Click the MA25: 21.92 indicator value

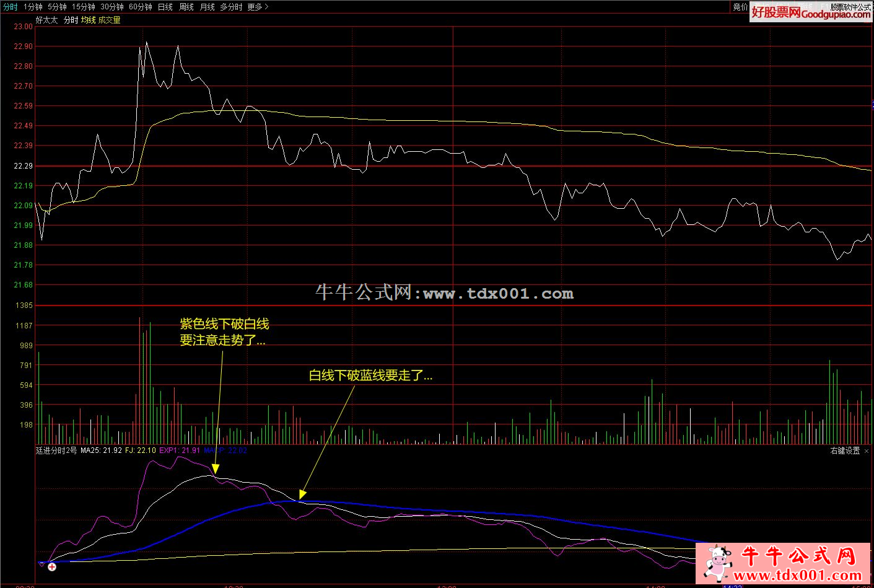pos(101,450)
